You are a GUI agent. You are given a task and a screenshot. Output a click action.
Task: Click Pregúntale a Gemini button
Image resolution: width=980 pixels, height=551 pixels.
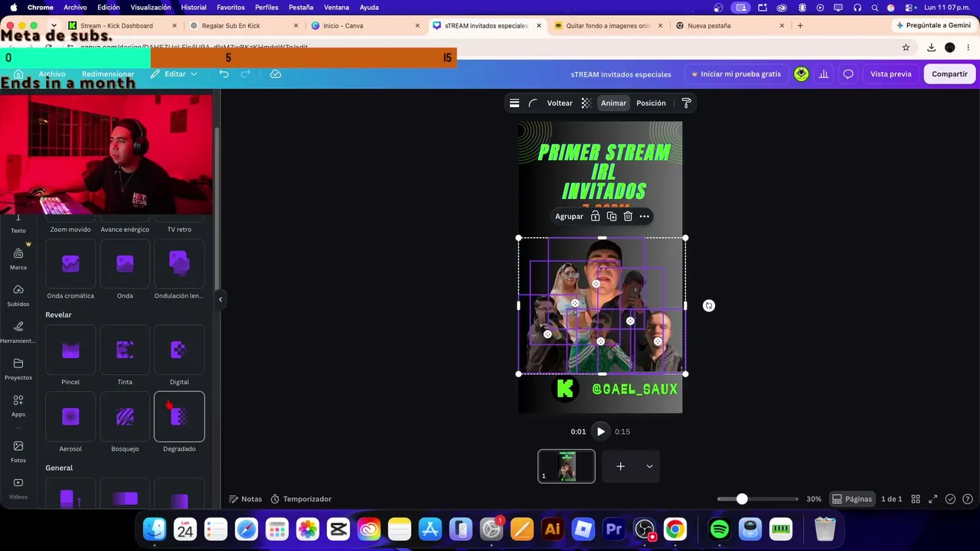(x=933, y=25)
